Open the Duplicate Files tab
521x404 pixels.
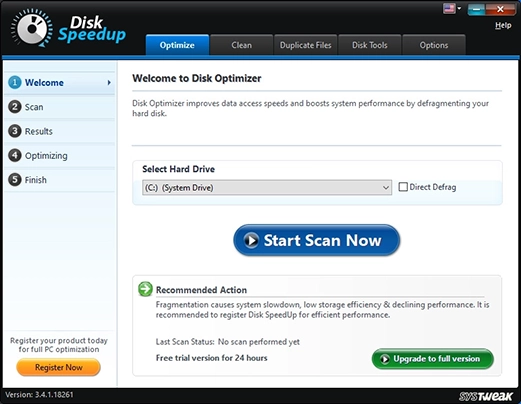point(305,45)
